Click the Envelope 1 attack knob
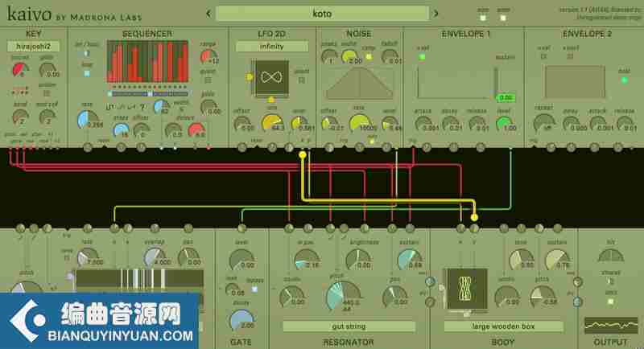The width and height of the screenshot is (644, 349). pyautogui.click(x=423, y=124)
